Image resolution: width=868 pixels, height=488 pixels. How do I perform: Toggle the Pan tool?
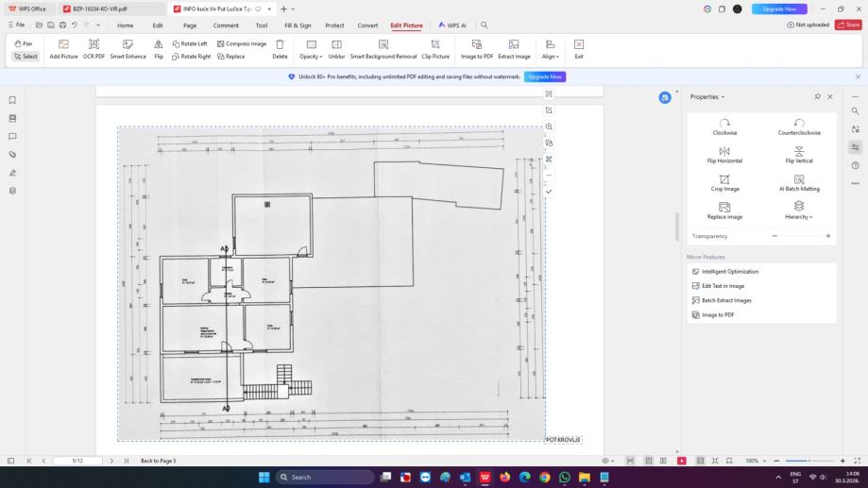pyautogui.click(x=25, y=43)
